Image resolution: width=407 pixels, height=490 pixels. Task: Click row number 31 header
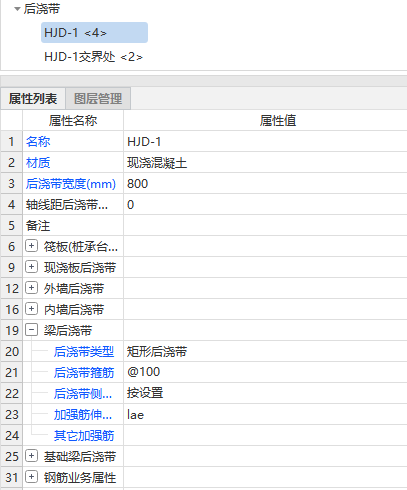tap(11, 477)
